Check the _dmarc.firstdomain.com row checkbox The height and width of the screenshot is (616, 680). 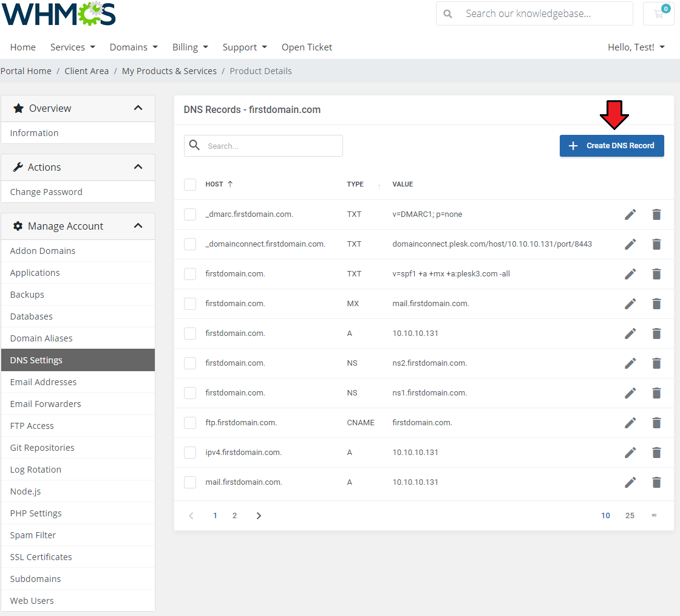pos(190,214)
